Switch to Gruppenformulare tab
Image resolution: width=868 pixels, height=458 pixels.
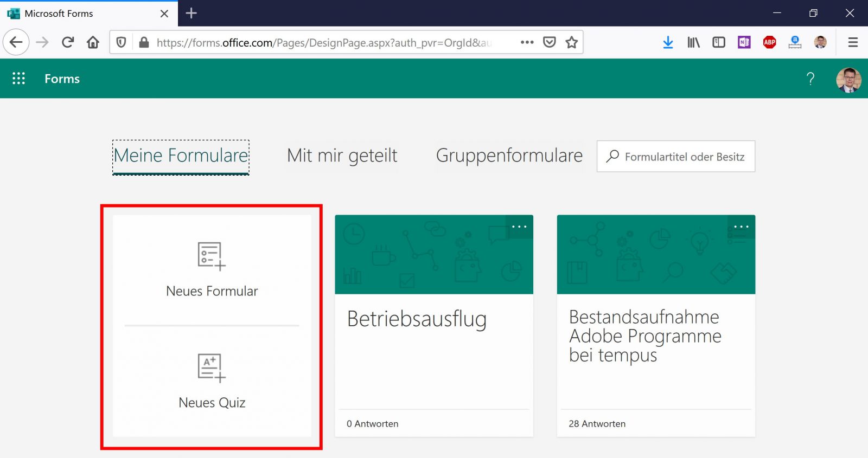509,156
